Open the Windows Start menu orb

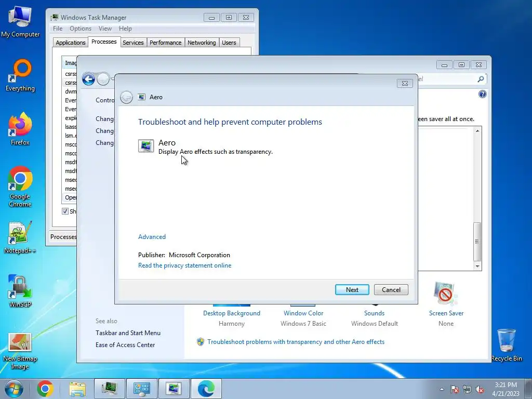[x=14, y=389]
